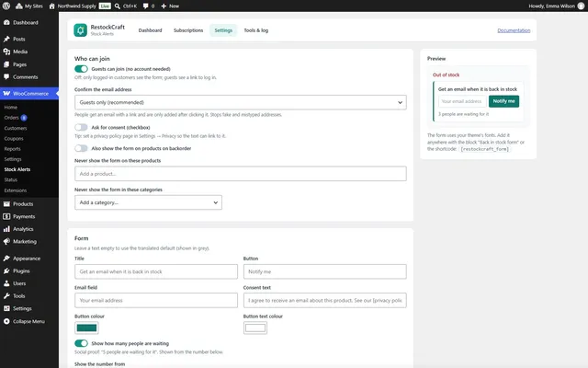The height and width of the screenshot is (368, 588).
Task: Click the user avatar in admin bar
Action: pyautogui.click(x=581, y=6)
